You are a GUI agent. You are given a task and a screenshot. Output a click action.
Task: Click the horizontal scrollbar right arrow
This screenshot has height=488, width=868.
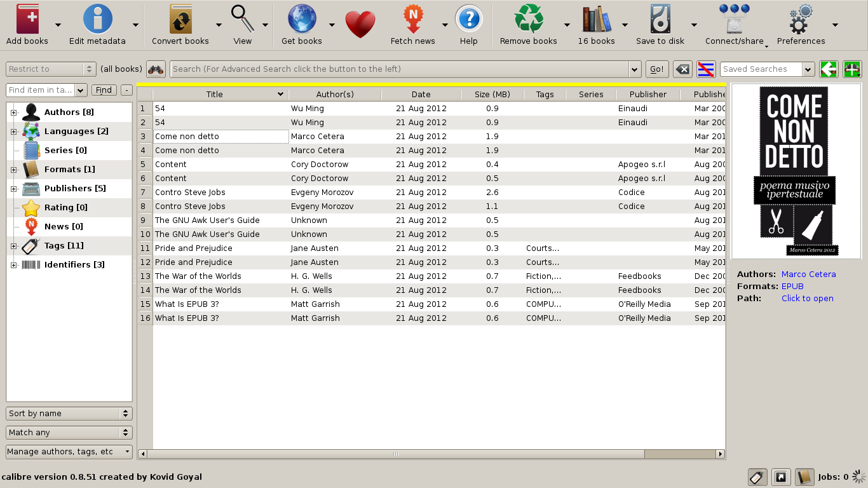click(721, 454)
